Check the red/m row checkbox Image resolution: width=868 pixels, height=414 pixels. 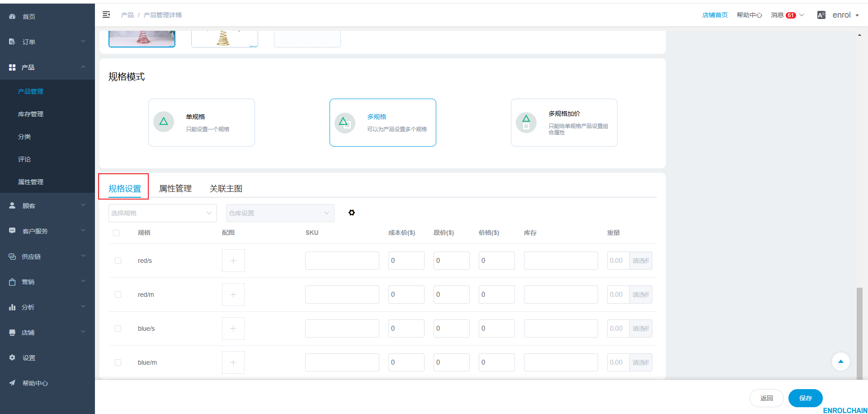point(118,295)
